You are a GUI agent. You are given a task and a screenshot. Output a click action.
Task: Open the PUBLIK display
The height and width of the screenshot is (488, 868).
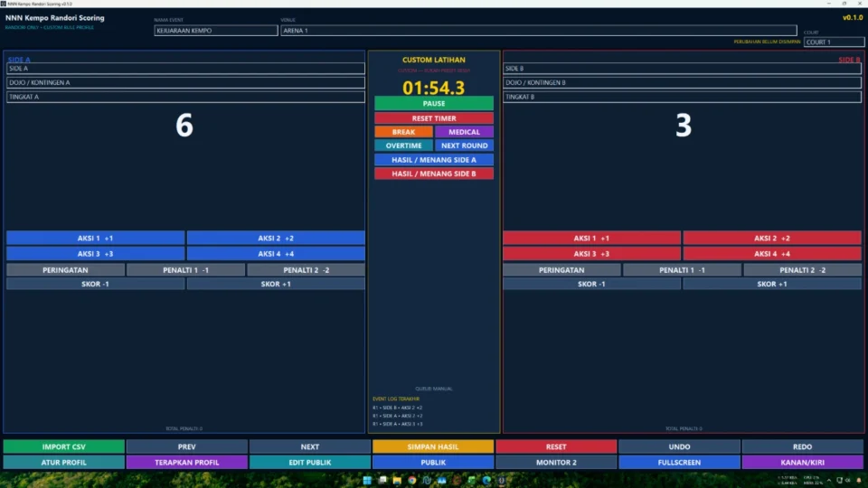433,462
